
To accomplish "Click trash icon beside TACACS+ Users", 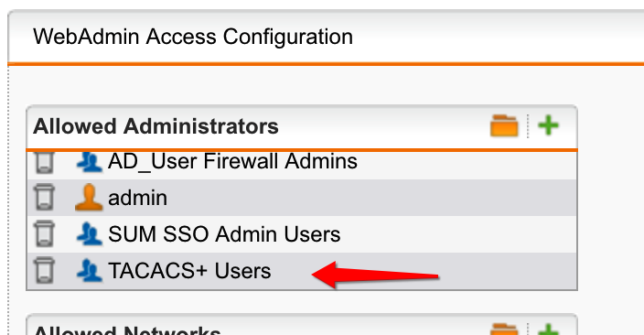I will coord(44,270).
